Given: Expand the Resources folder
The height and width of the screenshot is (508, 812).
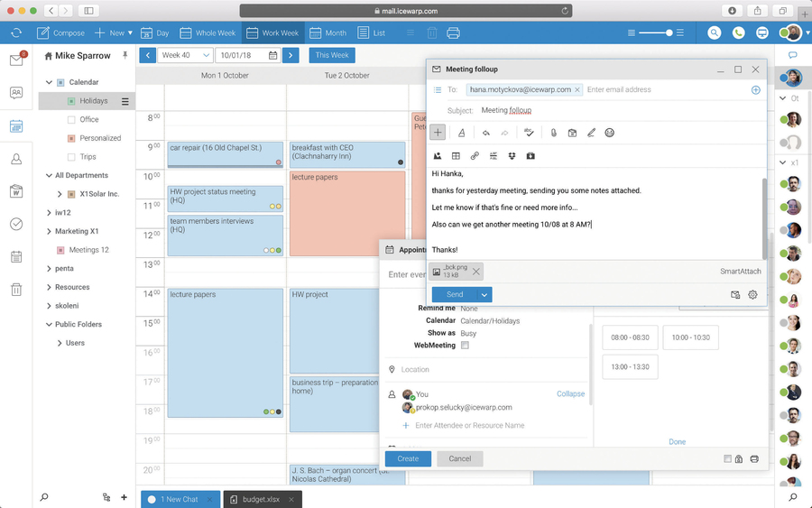Looking at the screenshot, I should click(x=49, y=287).
